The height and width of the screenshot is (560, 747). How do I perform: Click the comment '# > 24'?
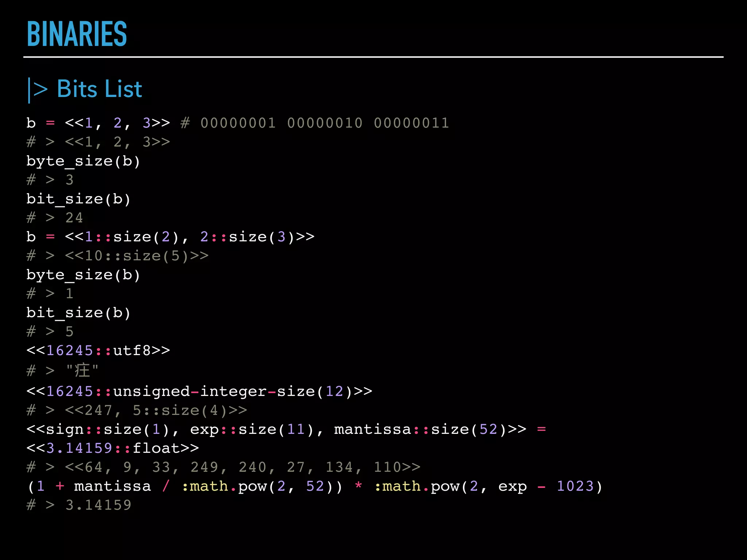(55, 218)
